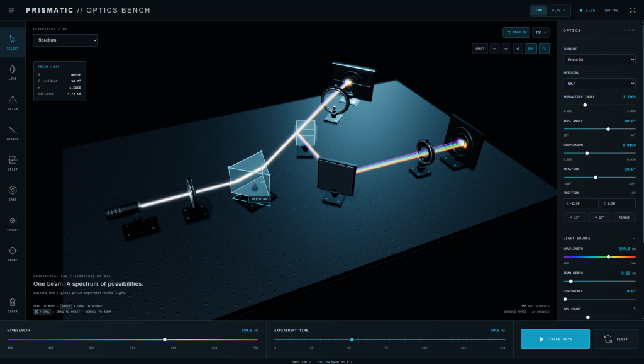
Task: Remove the selected optical element
Action: [625, 217]
